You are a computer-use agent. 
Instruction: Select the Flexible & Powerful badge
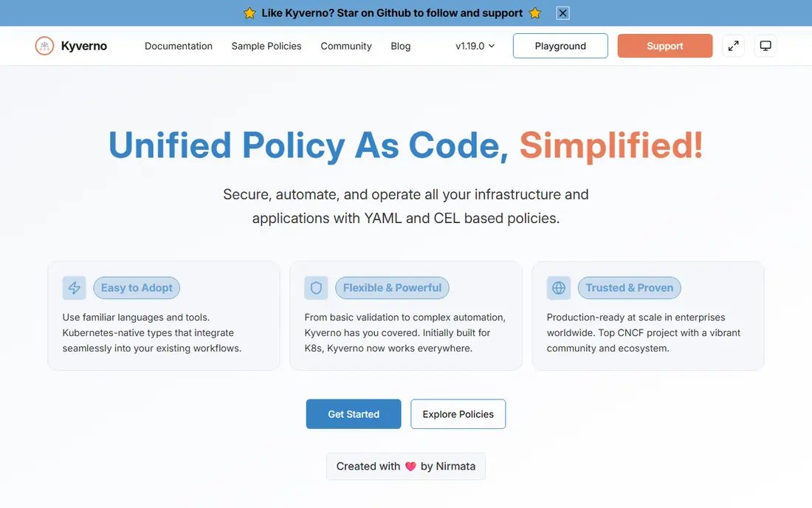pyautogui.click(x=392, y=288)
